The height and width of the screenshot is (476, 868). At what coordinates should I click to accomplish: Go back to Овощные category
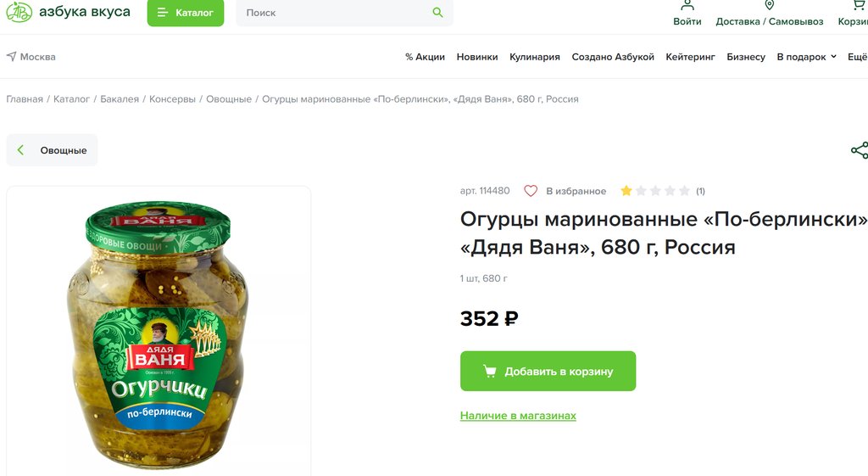point(53,150)
